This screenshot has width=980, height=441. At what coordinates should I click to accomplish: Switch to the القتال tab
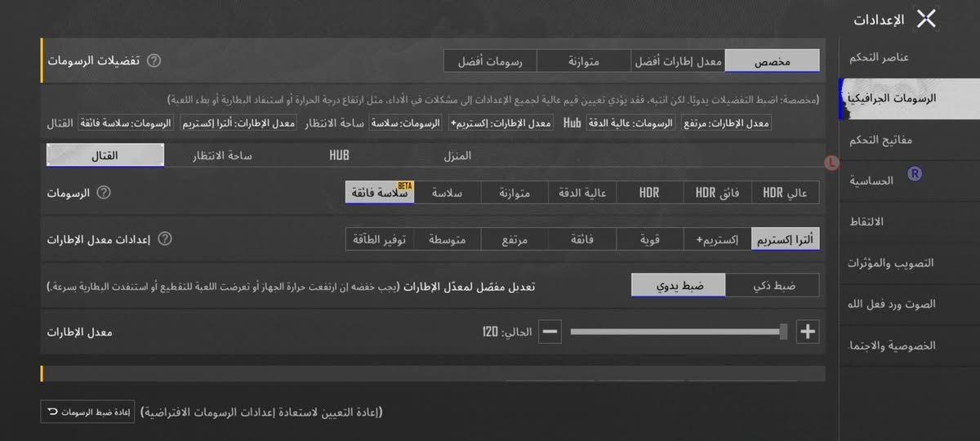(105, 155)
